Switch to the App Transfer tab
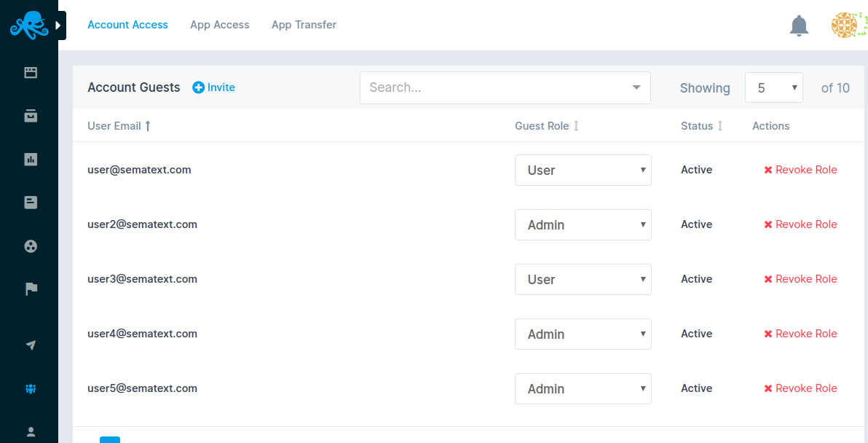 coord(304,25)
